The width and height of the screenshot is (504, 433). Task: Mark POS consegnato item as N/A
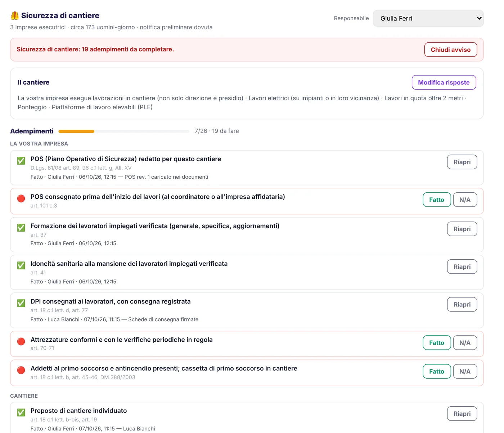465,200
